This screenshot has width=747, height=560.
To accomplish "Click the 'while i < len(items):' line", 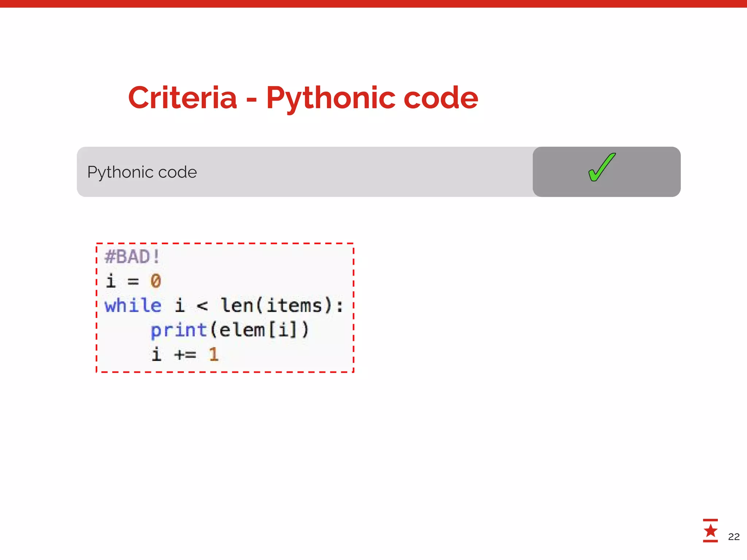I will (224, 305).
